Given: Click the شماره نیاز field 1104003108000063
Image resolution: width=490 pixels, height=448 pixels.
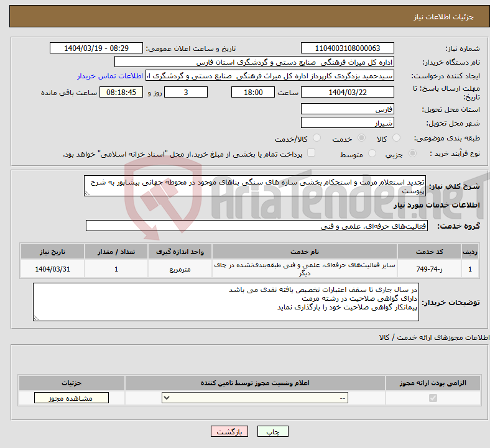Looking at the screenshot, I should pos(347,48).
